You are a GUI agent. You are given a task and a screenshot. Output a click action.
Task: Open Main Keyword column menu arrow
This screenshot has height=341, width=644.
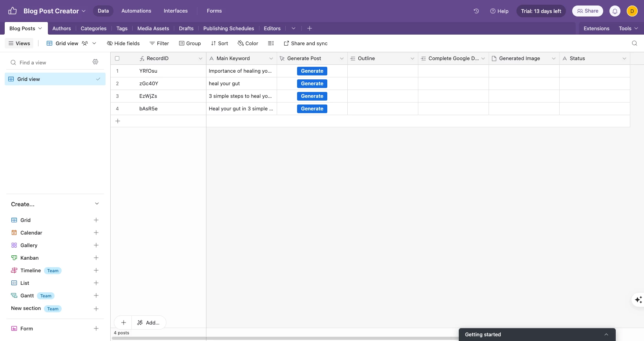tap(271, 59)
